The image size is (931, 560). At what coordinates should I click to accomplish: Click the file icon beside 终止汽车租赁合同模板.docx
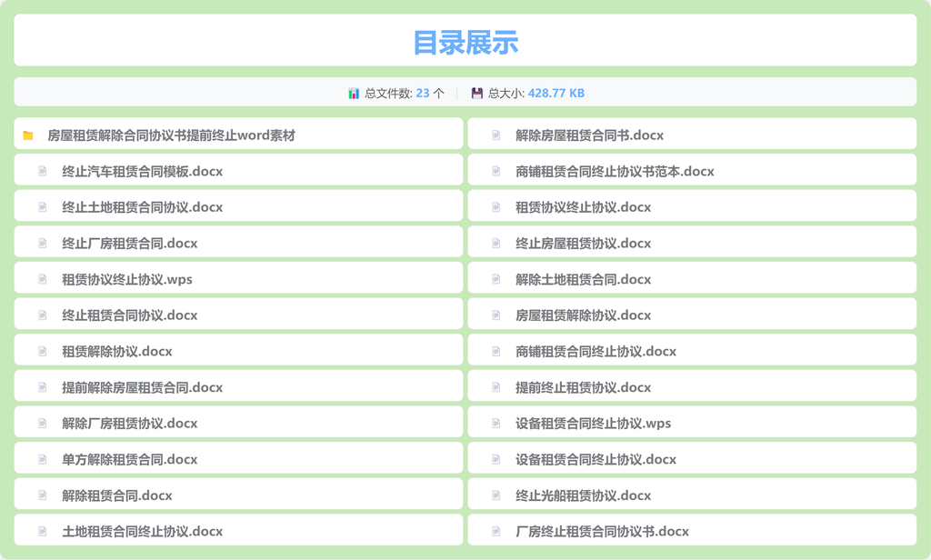tap(42, 171)
